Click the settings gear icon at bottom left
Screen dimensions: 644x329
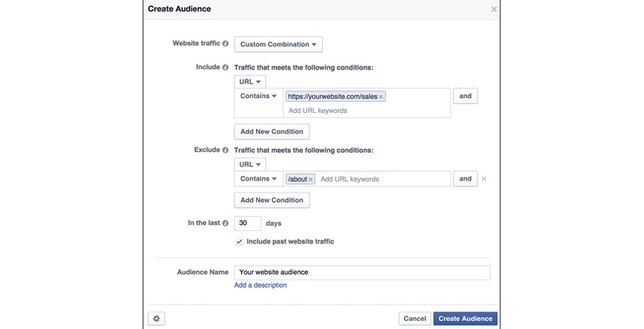coord(157,319)
